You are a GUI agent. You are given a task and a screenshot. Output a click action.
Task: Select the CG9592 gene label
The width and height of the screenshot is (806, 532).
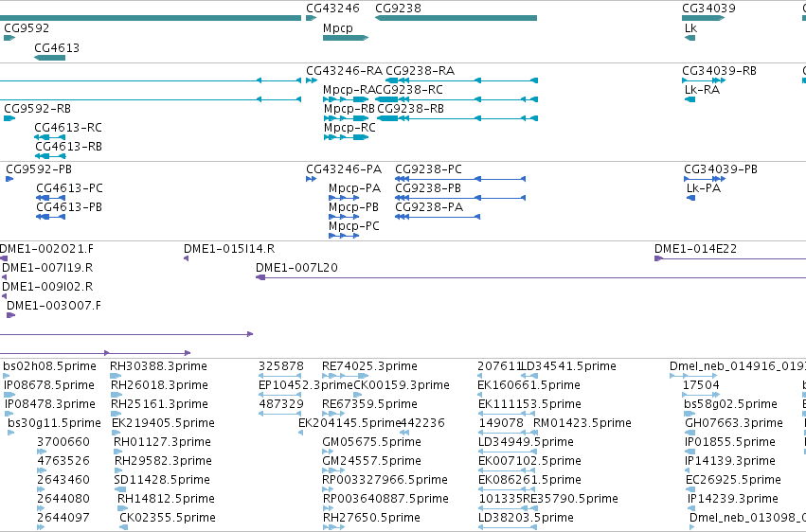click(27, 27)
